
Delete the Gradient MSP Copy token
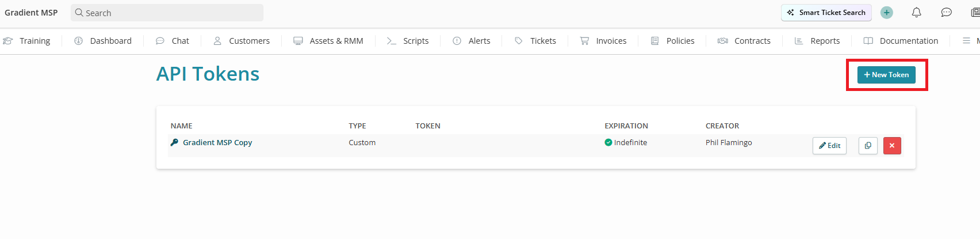[x=892, y=146]
